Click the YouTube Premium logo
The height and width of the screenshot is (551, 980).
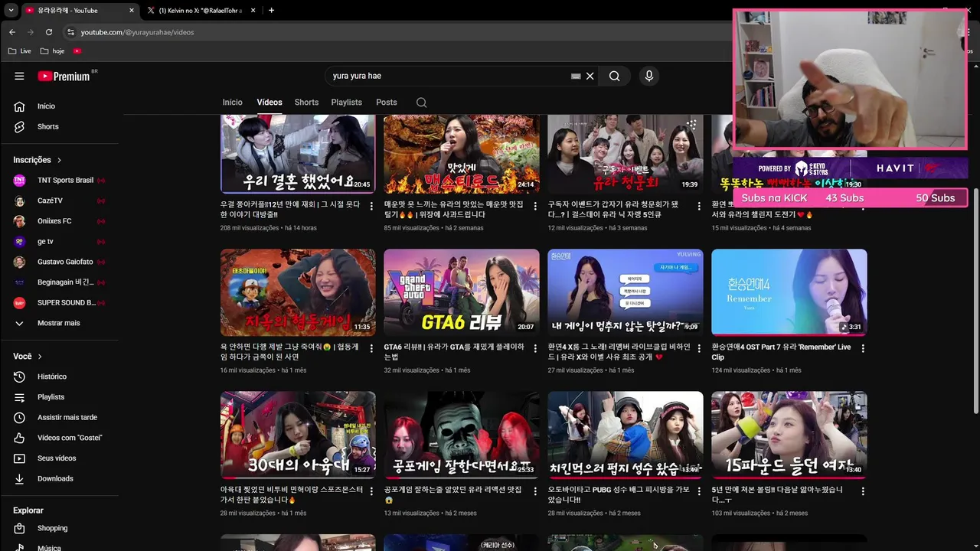tap(64, 76)
